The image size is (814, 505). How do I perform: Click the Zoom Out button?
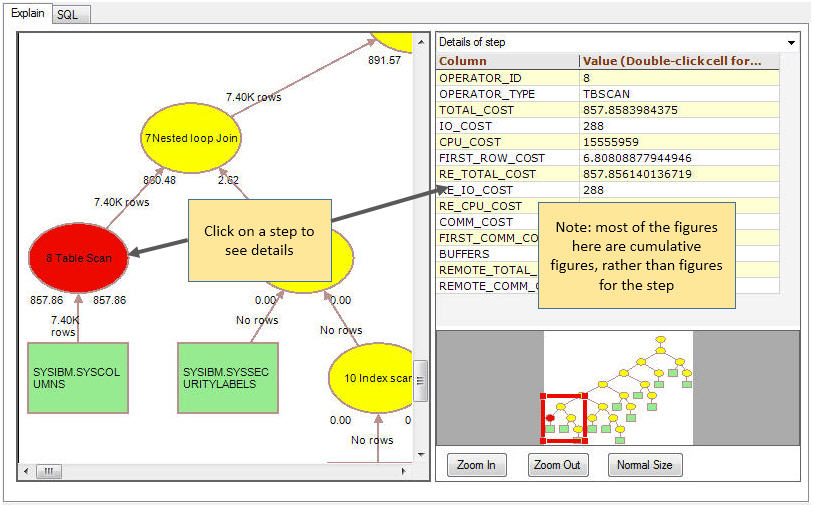(x=557, y=465)
